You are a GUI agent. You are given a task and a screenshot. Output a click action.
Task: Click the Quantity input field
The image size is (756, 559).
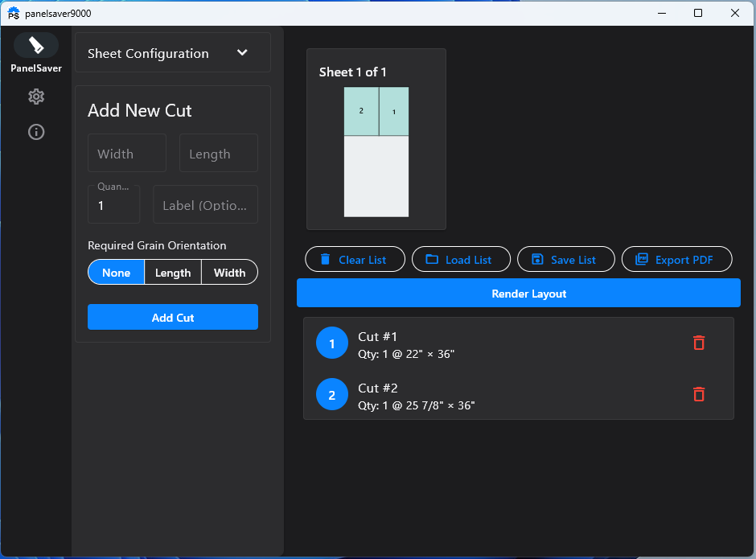pyautogui.click(x=113, y=204)
